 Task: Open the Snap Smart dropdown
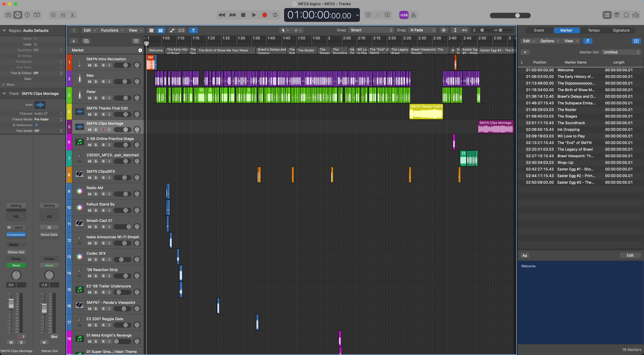(371, 30)
